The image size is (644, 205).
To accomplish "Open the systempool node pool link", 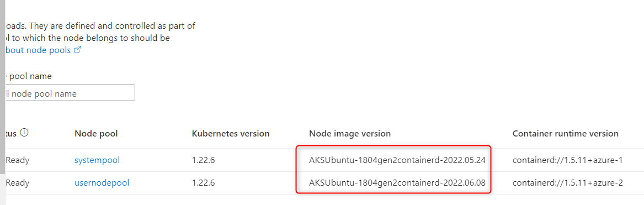I will click(97, 160).
